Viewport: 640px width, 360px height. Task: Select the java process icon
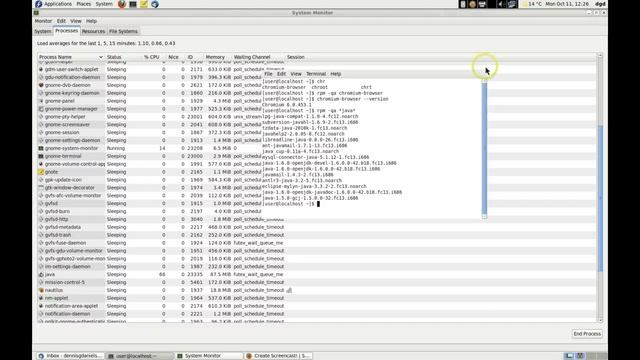point(41,275)
